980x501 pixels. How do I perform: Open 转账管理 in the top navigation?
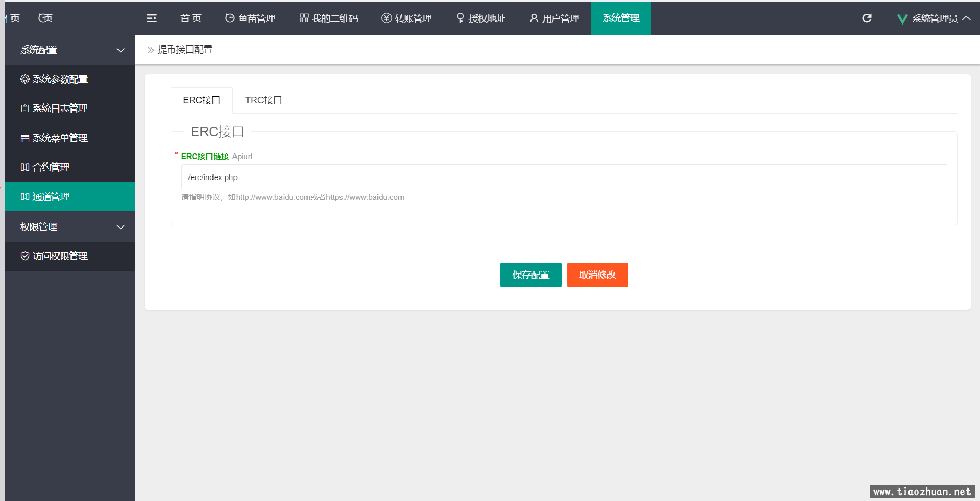(x=406, y=18)
